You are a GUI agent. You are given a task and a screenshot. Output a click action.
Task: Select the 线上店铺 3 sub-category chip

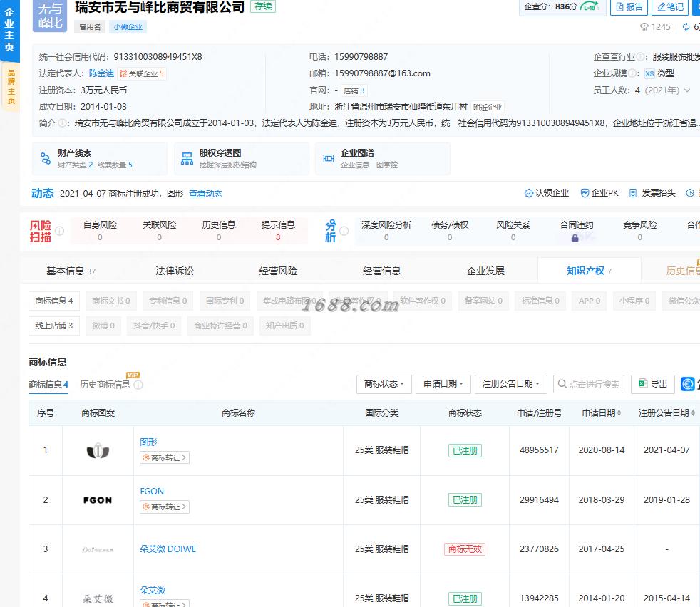(54, 326)
